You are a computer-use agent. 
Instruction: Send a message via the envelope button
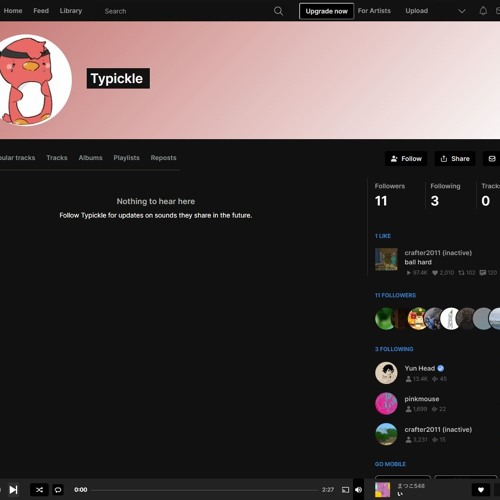pyautogui.click(x=492, y=159)
